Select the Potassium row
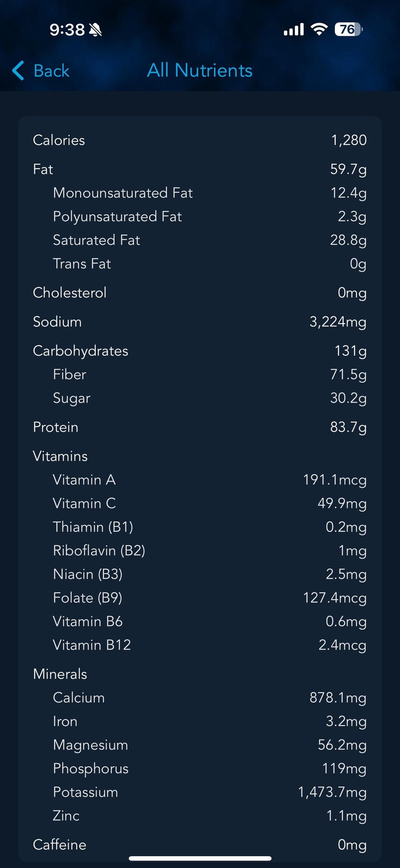400x868 pixels. (x=200, y=792)
